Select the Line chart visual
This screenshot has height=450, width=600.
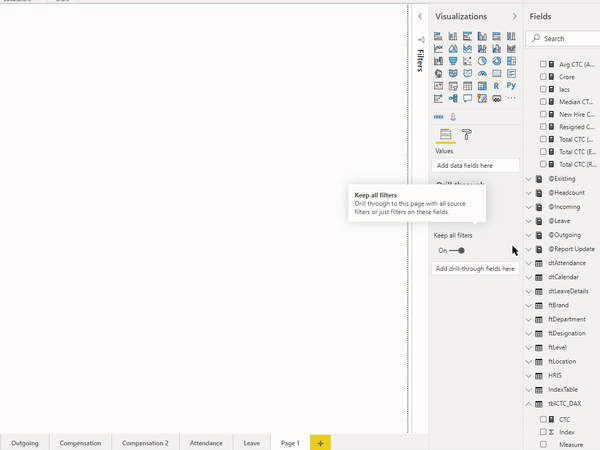pos(438,49)
